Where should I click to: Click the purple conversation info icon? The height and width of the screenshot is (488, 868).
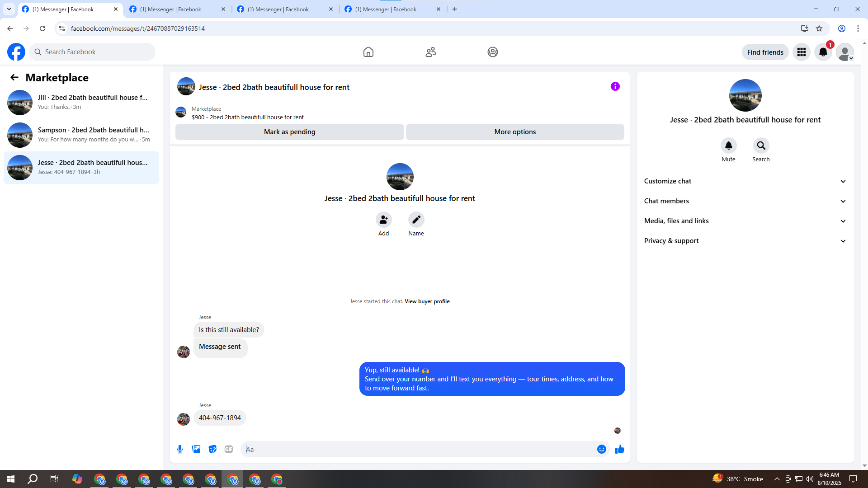(x=615, y=86)
